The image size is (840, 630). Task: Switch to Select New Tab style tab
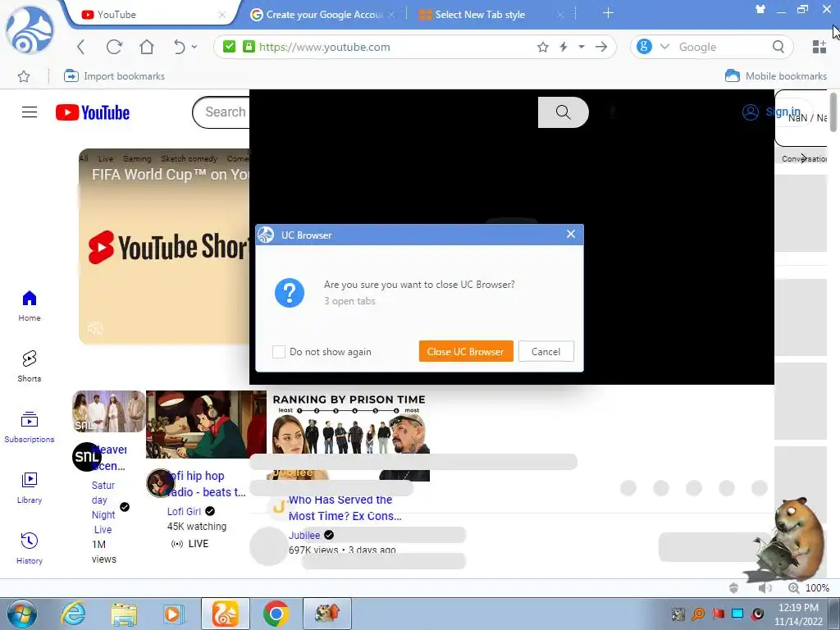[491, 15]
